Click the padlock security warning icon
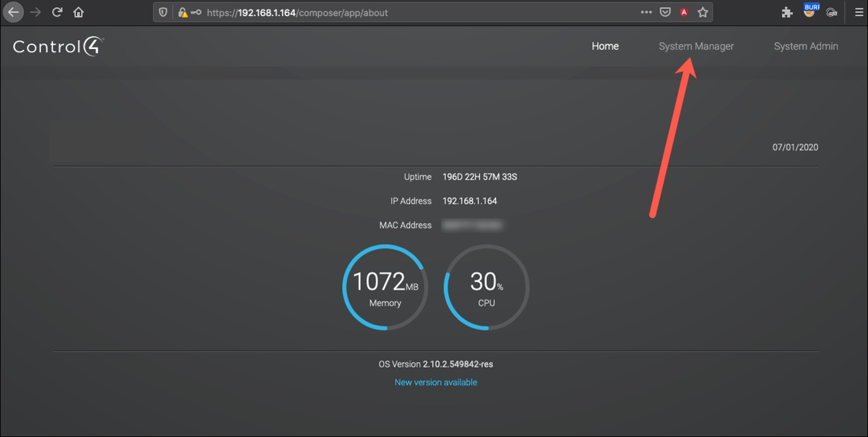 tap(183, 12)
